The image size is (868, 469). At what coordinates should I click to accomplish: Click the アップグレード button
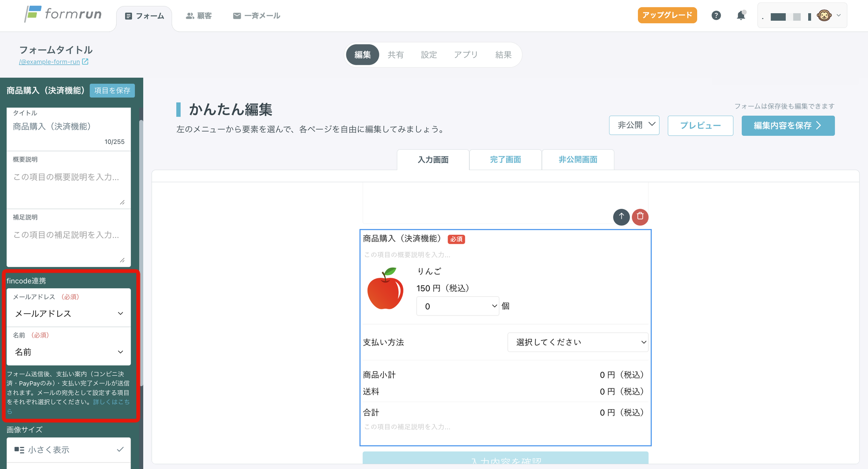click(667, 15)
